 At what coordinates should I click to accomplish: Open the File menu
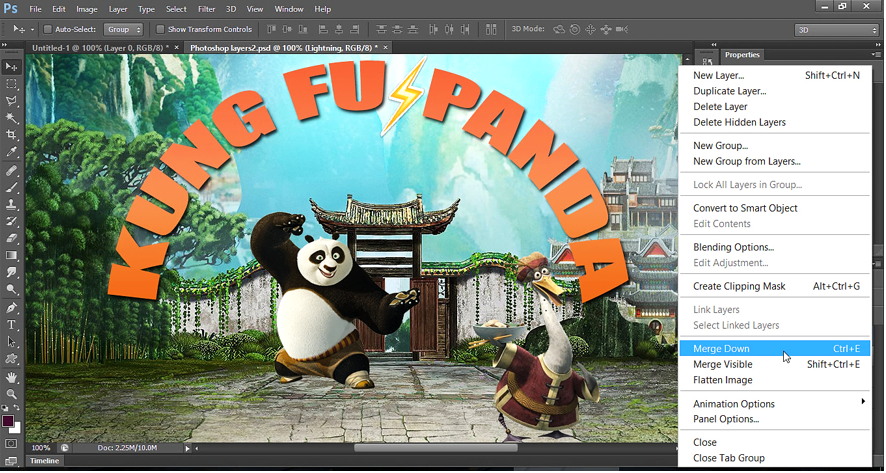coord(35,9)
